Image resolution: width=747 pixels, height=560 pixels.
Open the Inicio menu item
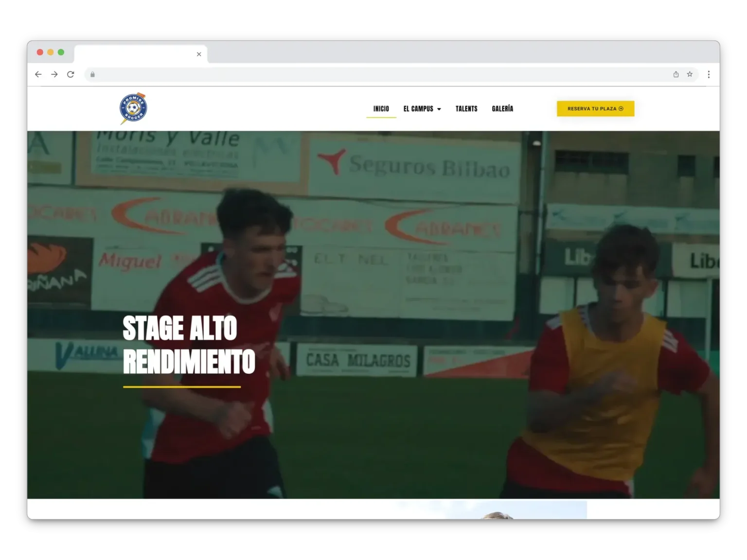[381, 109]
